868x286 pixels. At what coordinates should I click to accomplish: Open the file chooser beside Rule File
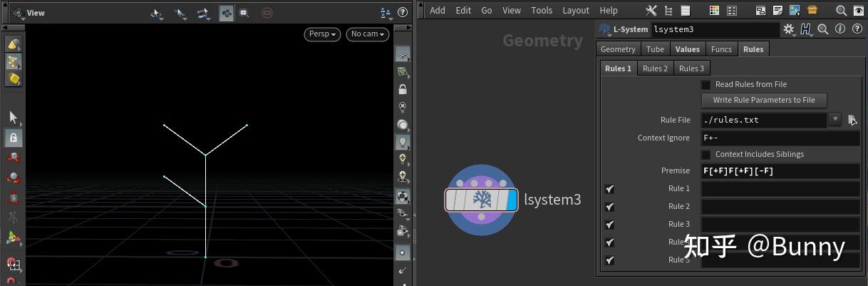[852, 120]
